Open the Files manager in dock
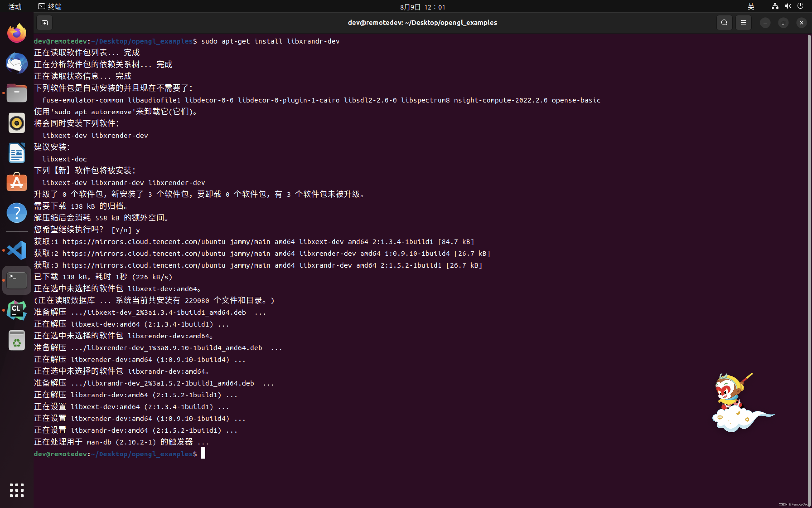 coord(17,93)
